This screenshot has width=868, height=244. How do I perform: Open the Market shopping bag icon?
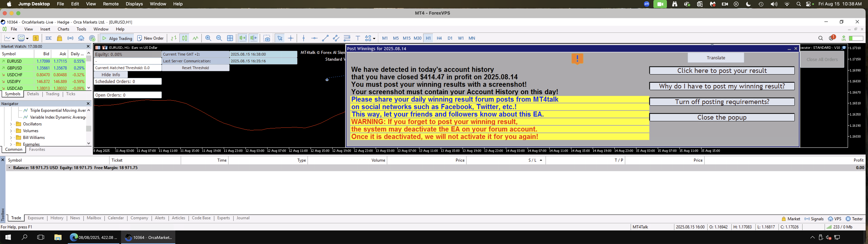click(x=60, y=38)
